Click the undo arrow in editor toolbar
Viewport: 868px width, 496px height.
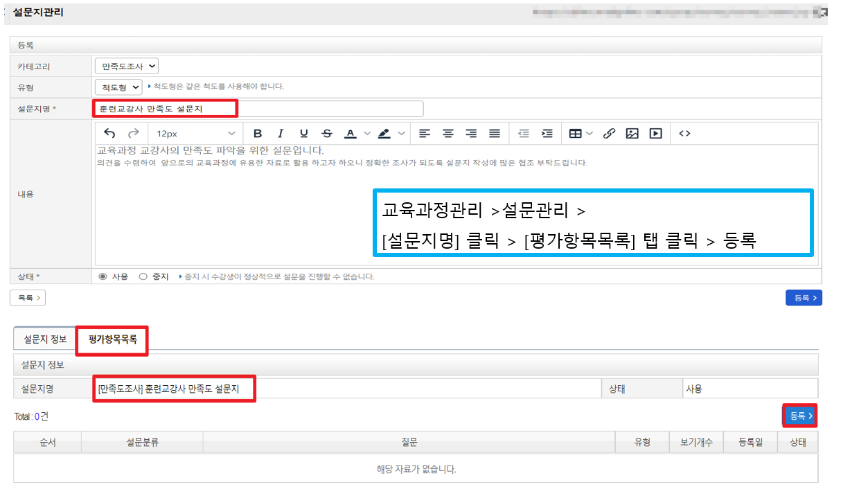point(109,134)
